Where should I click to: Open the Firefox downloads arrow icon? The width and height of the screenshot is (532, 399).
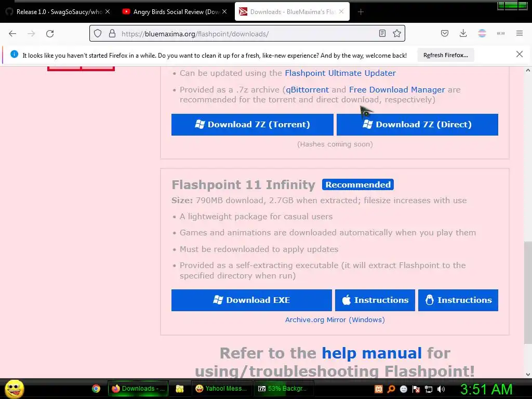tap(463, 34)
